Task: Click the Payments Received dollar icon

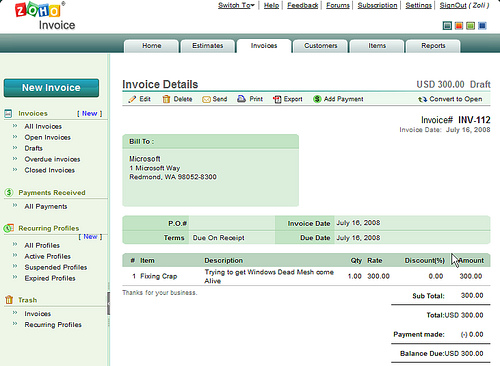Action: click(9, 192)
